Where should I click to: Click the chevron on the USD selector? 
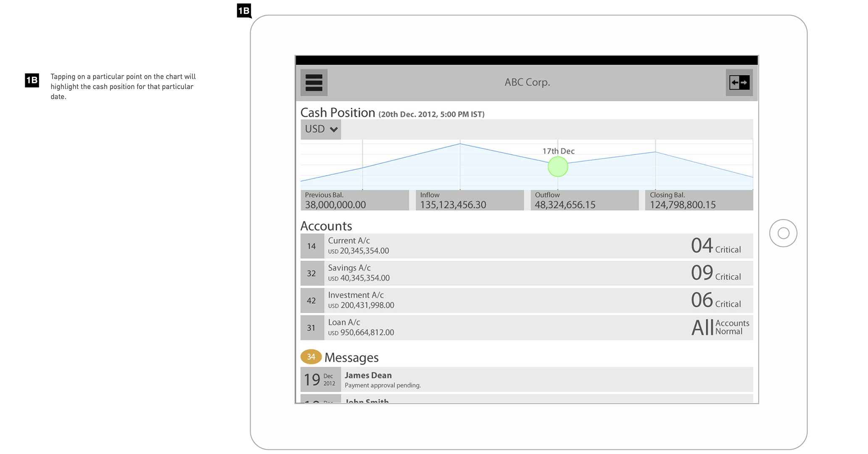tap(334, 129)
